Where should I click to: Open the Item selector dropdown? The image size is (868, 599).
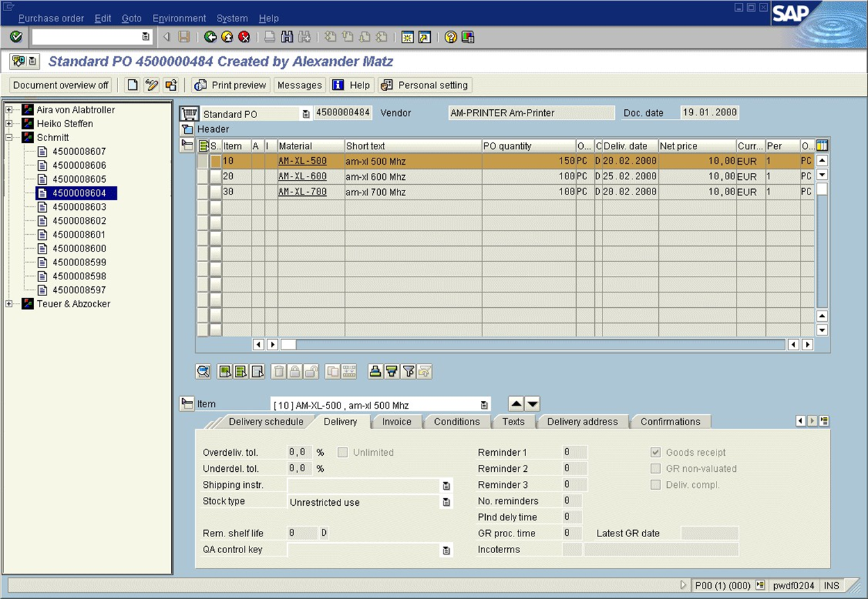484,405
